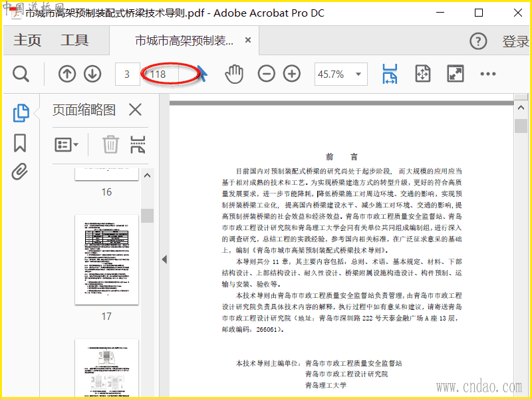The height and width of the screenshot is (399, 532).
Task: Switch to the 主页 tab
Action: point(27,41)
